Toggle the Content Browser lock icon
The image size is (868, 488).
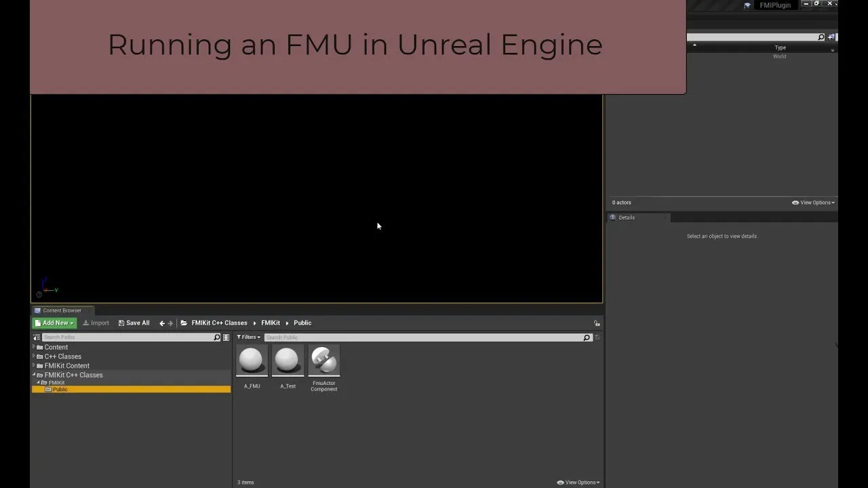(597, 323)
